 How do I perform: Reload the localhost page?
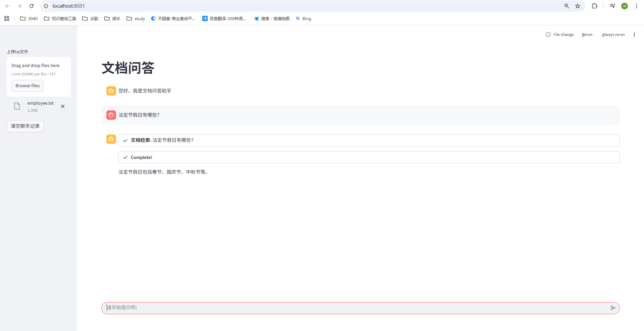32,6
